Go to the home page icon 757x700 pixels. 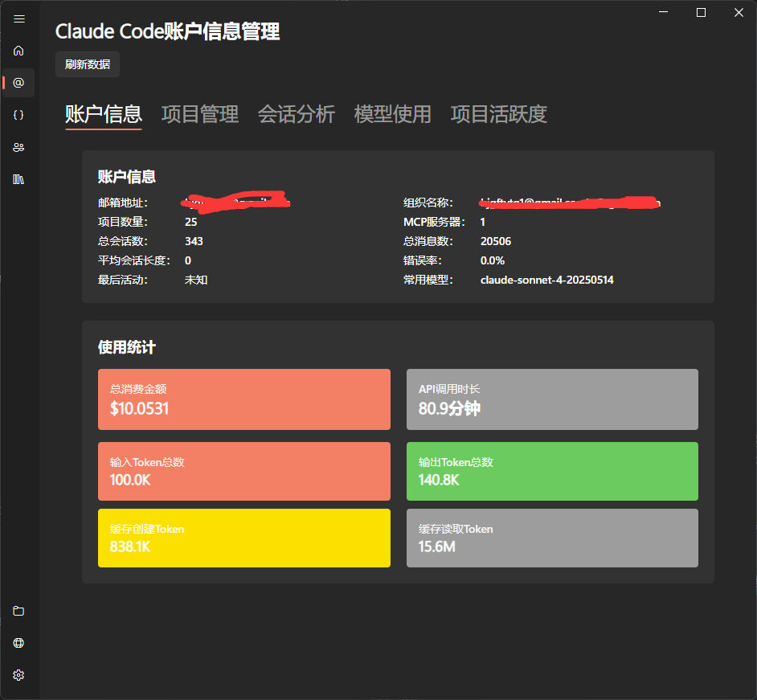pyautogui.click(x=18, y=51)
